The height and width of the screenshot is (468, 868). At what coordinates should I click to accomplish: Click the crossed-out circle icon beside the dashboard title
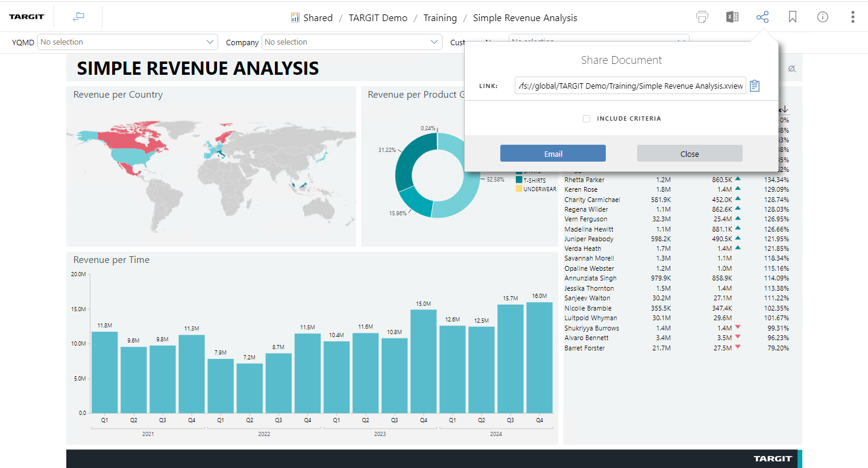pyautogui.click(x=791, y=69)
